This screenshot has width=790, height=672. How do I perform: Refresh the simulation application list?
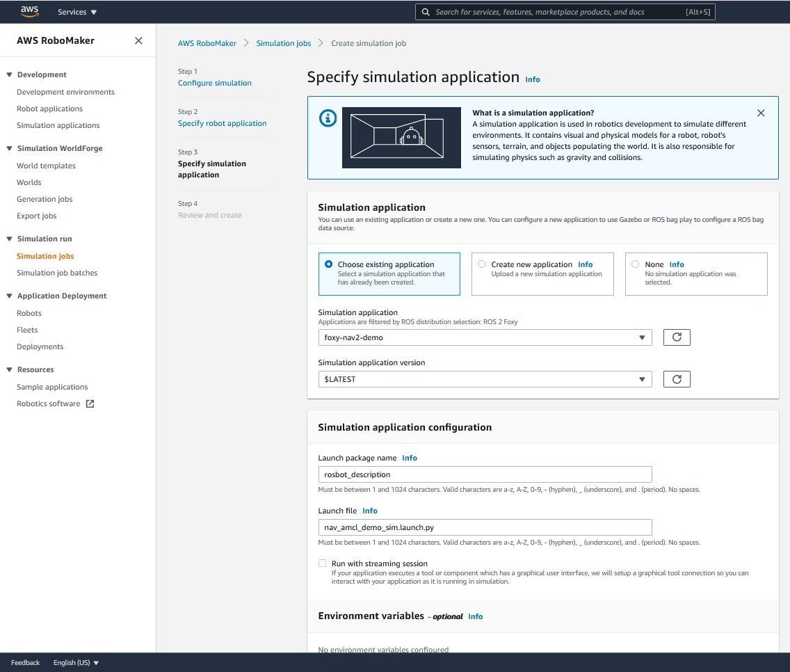tap(677, 337)
